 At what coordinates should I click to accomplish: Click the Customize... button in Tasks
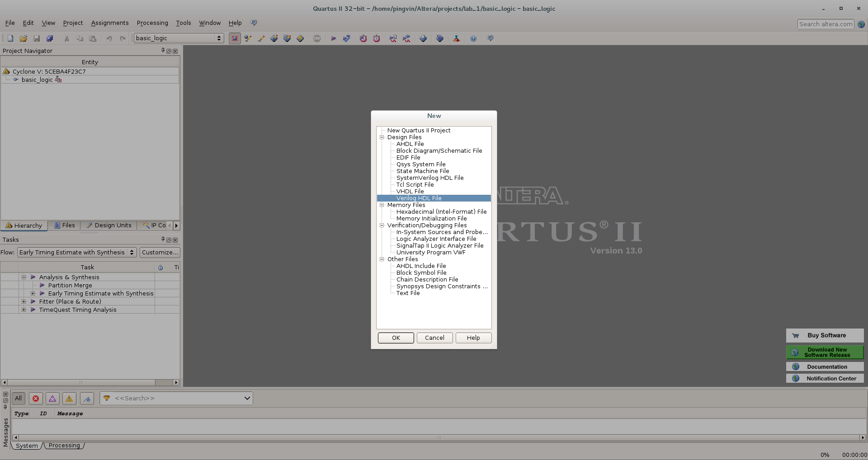tap(160, 252)
